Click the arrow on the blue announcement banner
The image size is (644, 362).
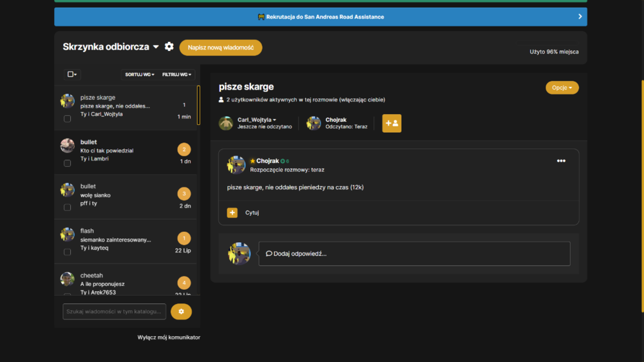point(580,17)
